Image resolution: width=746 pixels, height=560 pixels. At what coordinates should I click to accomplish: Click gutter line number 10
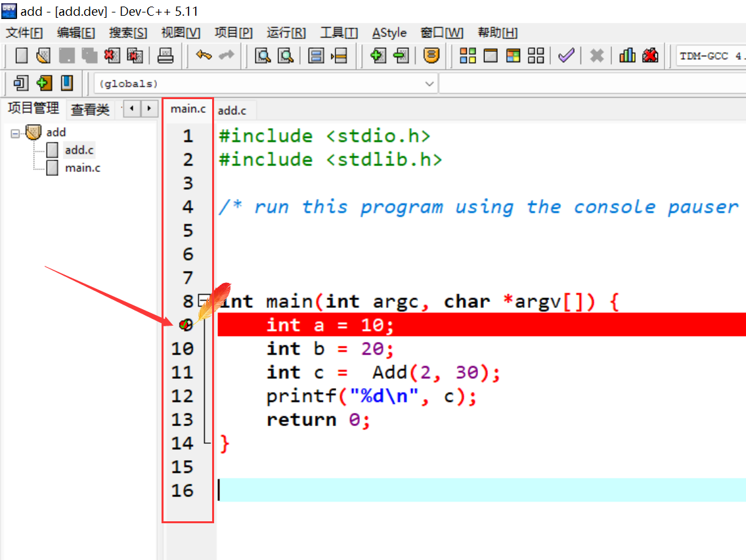pyautogui.click(x=183, y=349)
